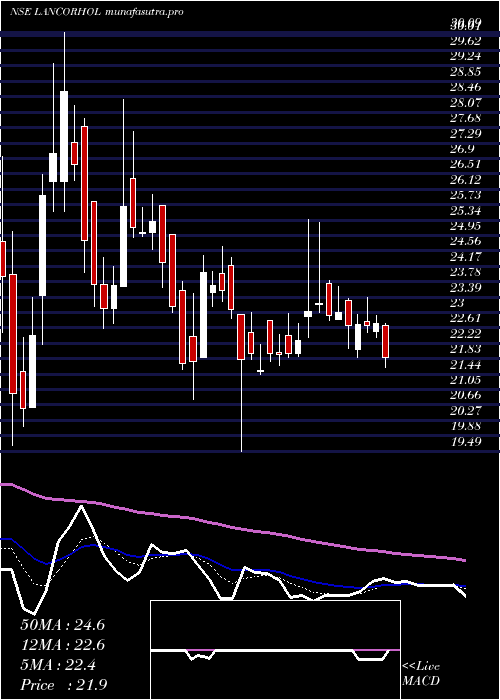Select the 19.88 price axis label
The image size is (500, 700).
466,427
